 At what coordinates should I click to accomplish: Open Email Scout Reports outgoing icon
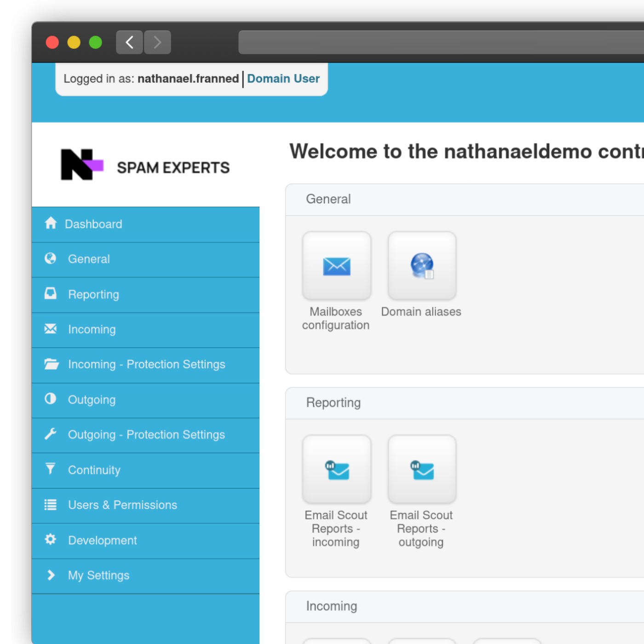(x=422, y=470)
